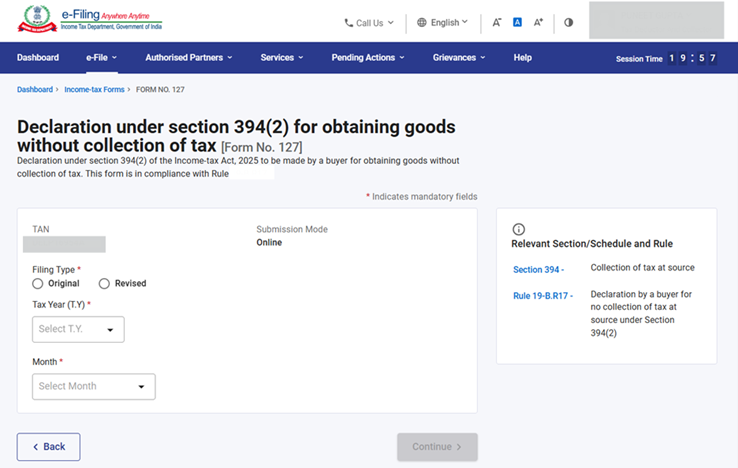The image size is (738, 468).
Task: Select the Revised filing type
Action: pos(104,284)
